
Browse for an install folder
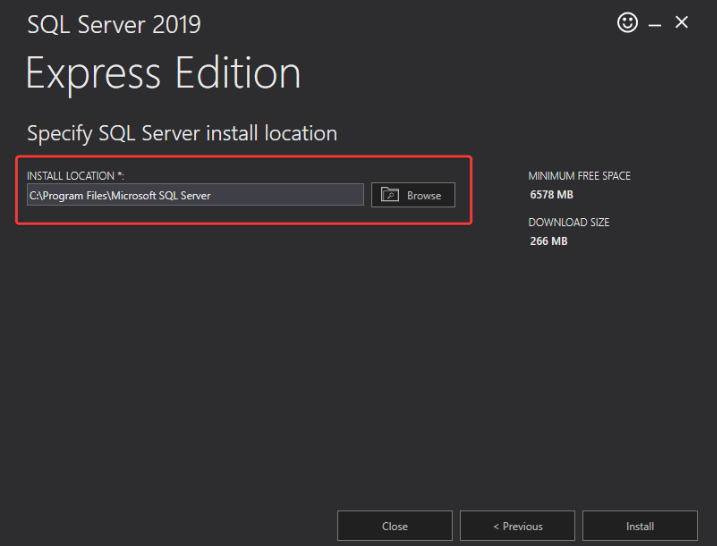pyautogui.click(x=413, y=195)
